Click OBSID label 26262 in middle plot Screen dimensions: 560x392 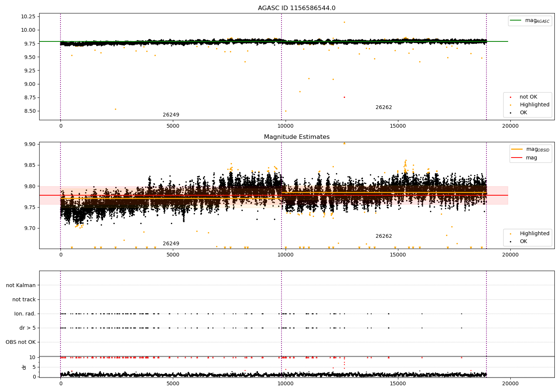(384, 236)
